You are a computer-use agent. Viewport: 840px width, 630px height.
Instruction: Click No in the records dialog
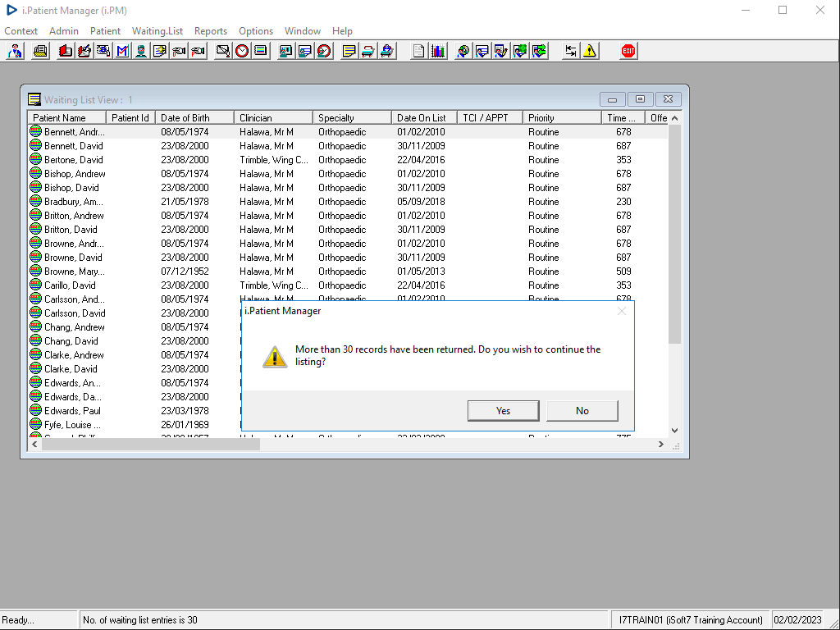(x=582, y=410)
